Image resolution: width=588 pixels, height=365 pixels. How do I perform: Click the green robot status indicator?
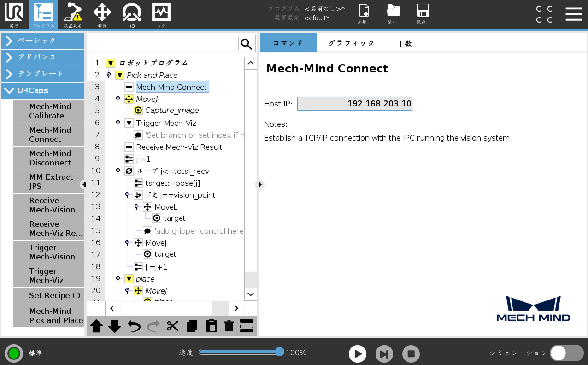click(x=14, y=353)
